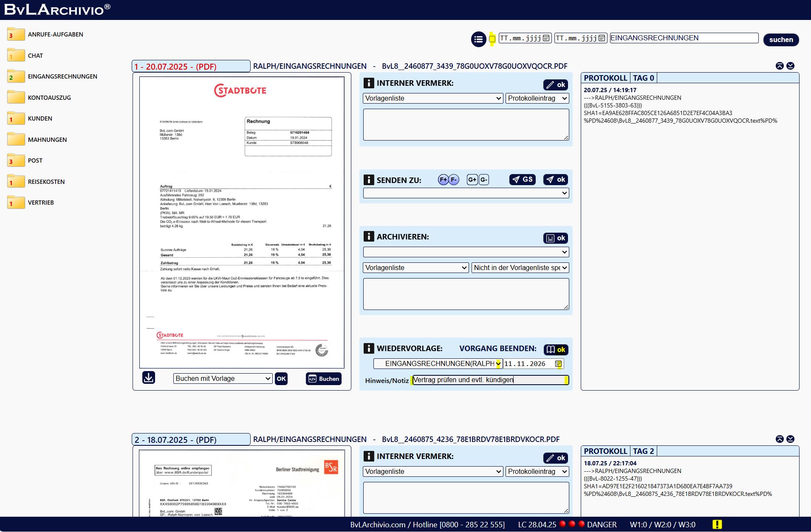Open calendar picker for Wiedervorlage date
The height and width of the screenshot is (532, 811).
click(558, 364)
